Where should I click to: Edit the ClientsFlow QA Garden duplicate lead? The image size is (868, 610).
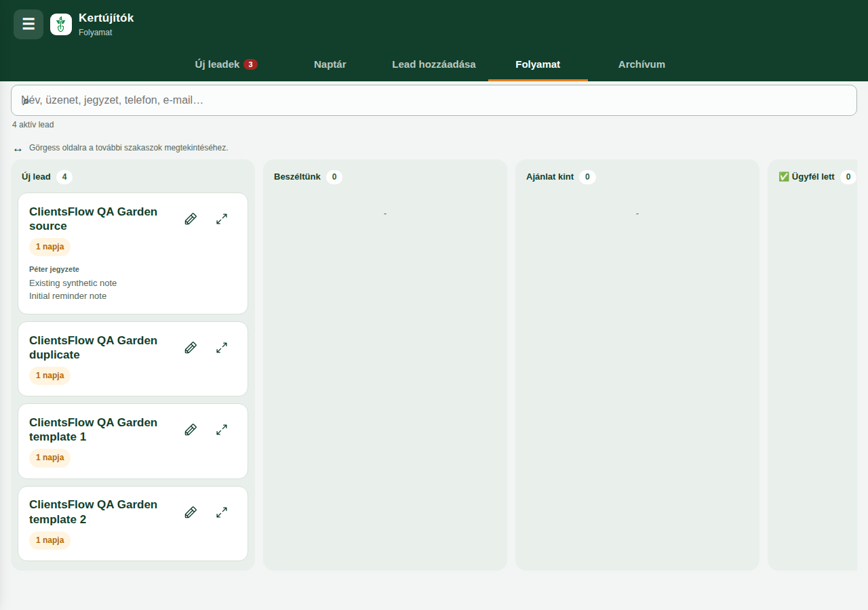coord(191,348)
